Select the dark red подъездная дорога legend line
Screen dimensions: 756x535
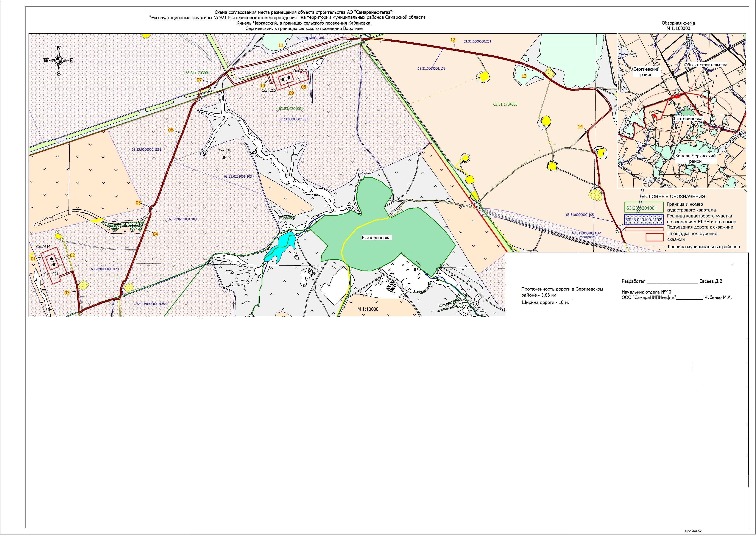[x=644, y=229]
